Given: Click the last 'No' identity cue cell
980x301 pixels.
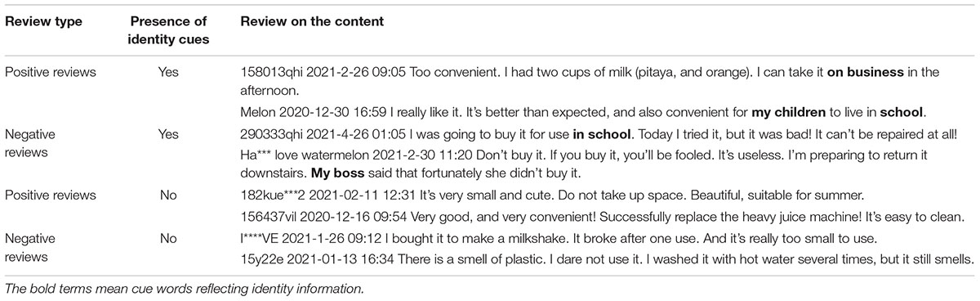Looking at the screenshot, I should tap(167, 236).
